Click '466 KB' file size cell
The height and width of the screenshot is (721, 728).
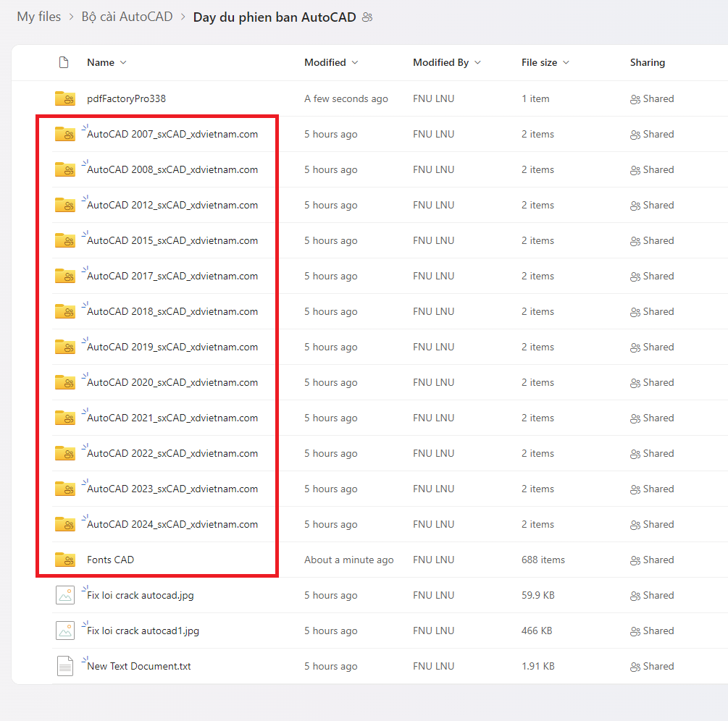[537, 631]
